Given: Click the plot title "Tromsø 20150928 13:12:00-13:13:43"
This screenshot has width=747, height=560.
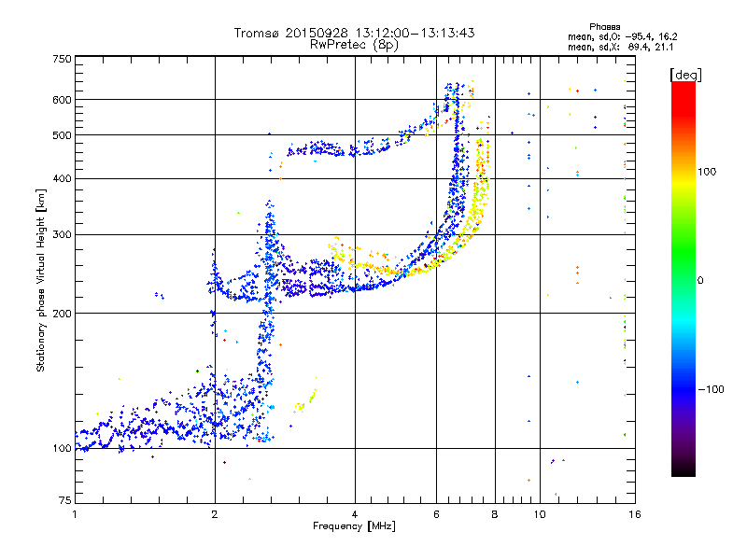Looking at the screenshot, I should click(x=354, y=33).
